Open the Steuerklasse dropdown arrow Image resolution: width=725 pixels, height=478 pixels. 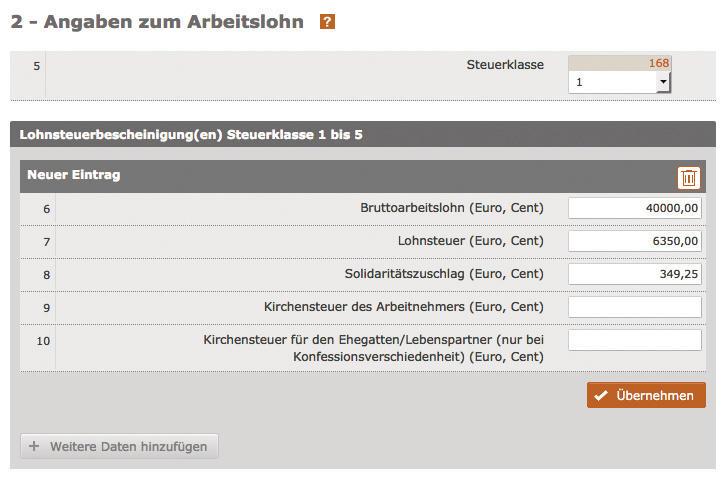coord(663,82)
